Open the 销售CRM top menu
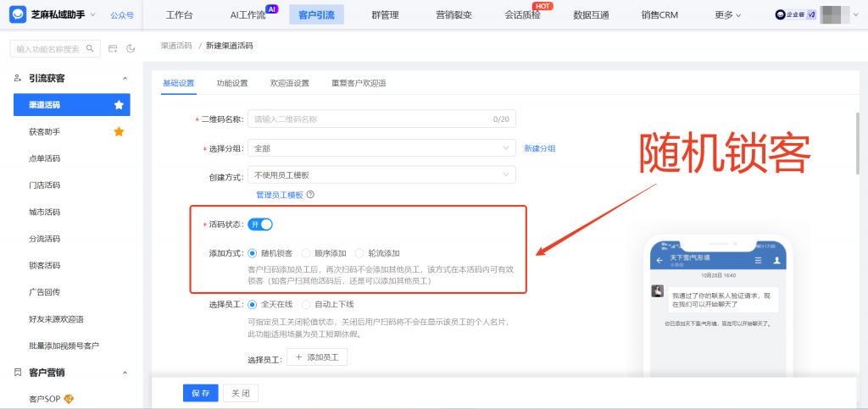The height and width of the screenshot is (409, 868). tap(659, 15)
